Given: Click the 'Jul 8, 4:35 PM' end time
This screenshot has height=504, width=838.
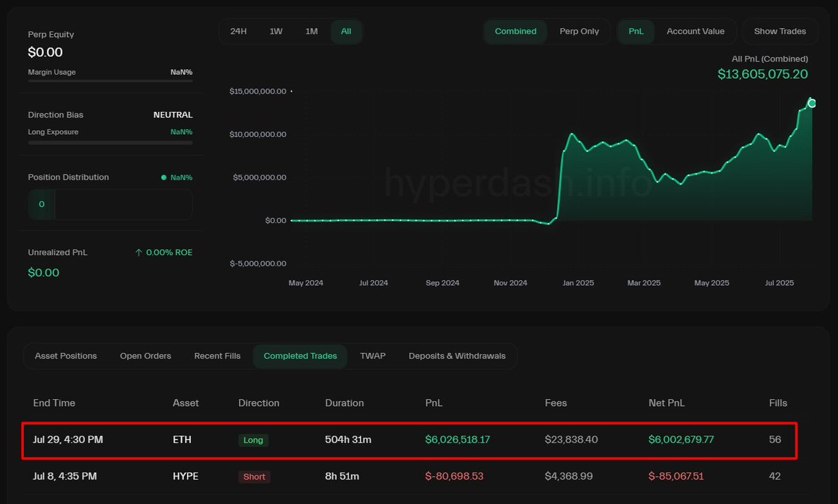Looking at the screenshot, I should 65,476.
